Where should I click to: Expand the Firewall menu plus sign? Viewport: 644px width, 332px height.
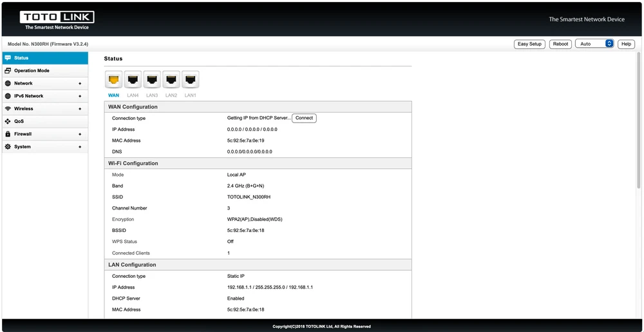click(x=80, y=134)
